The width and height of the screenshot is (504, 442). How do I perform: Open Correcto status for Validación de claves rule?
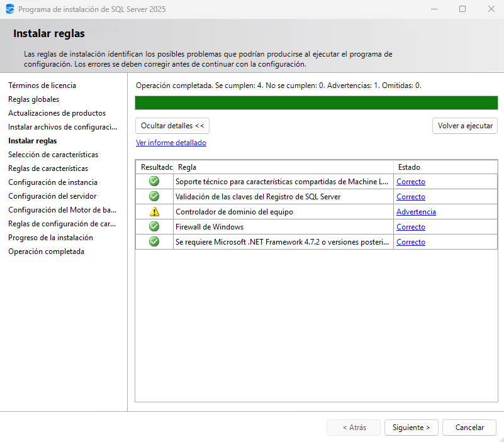(411, 197)
